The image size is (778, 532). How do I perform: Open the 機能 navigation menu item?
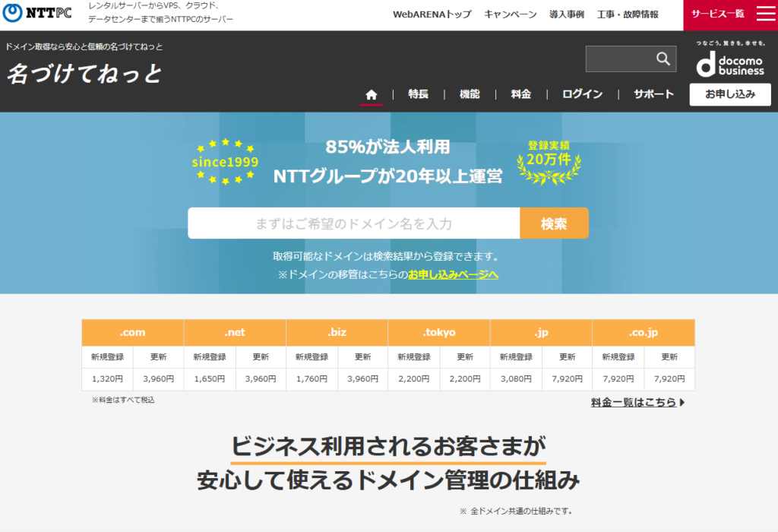click(x=470, y=94)
